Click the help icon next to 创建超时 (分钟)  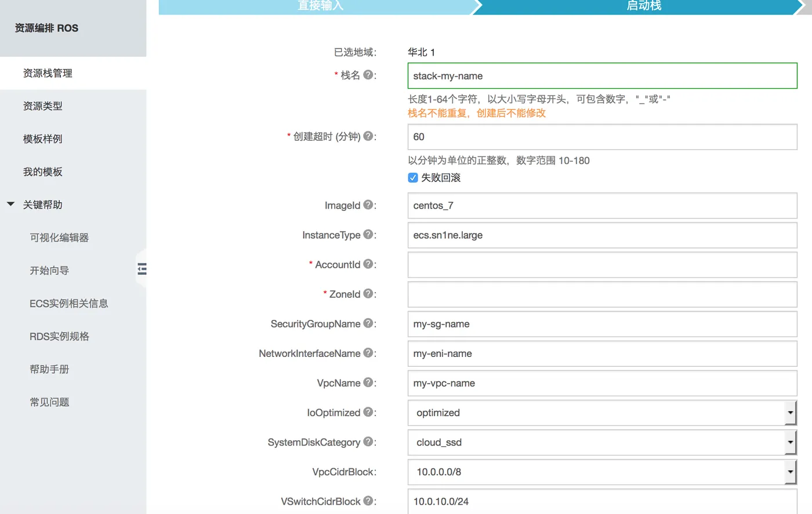(x=368, y=136)
